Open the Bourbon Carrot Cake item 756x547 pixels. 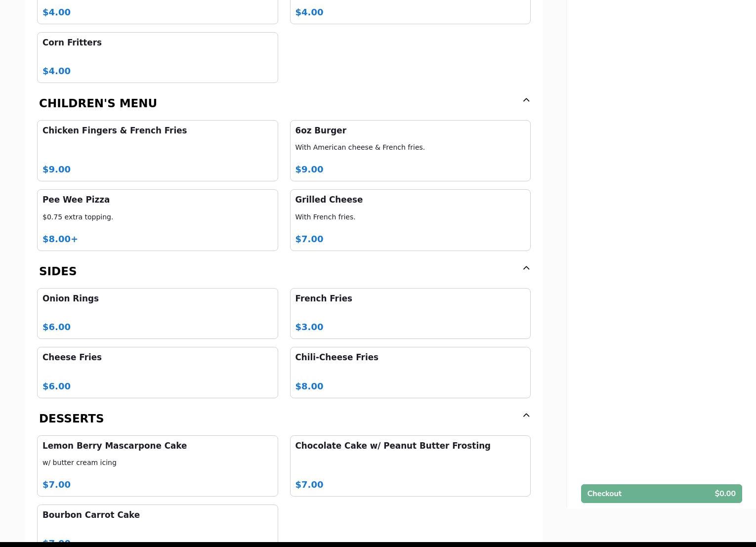click(x=158, y=523)
